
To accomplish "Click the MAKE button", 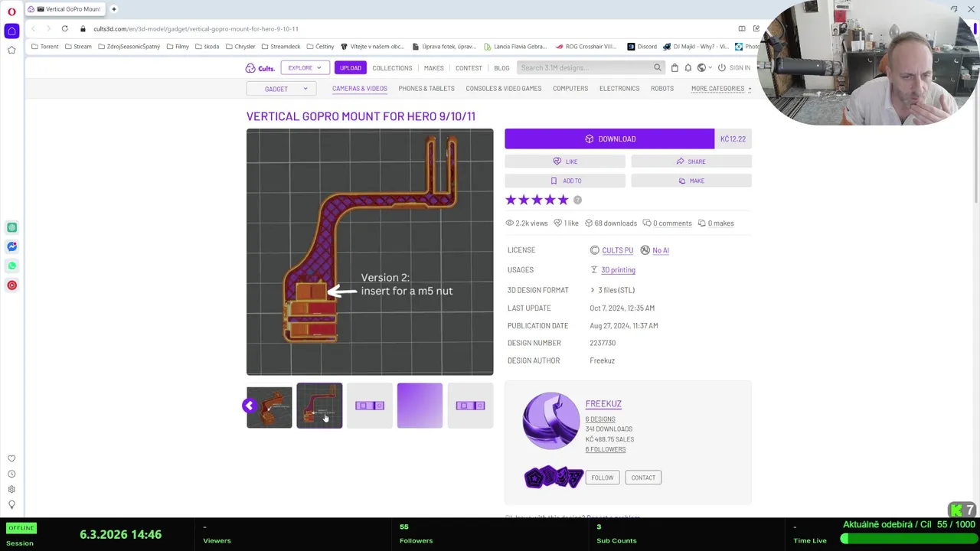I will (x=691, y=181).
